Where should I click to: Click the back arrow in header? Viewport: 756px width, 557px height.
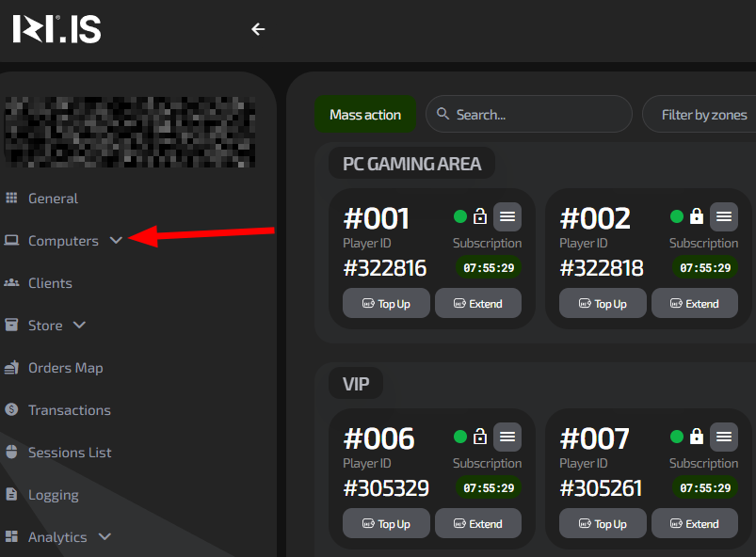tap(258, 29)
